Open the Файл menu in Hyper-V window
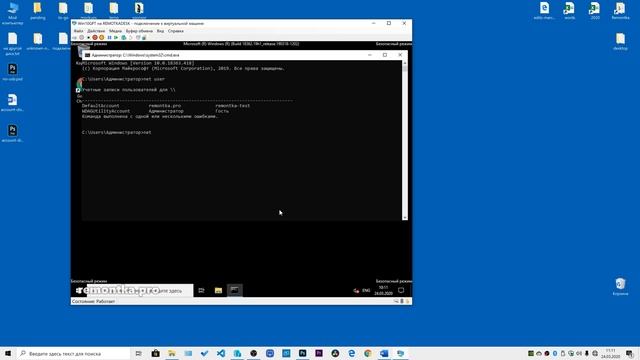The image size is (640, 360). click(x=78, y=31)
